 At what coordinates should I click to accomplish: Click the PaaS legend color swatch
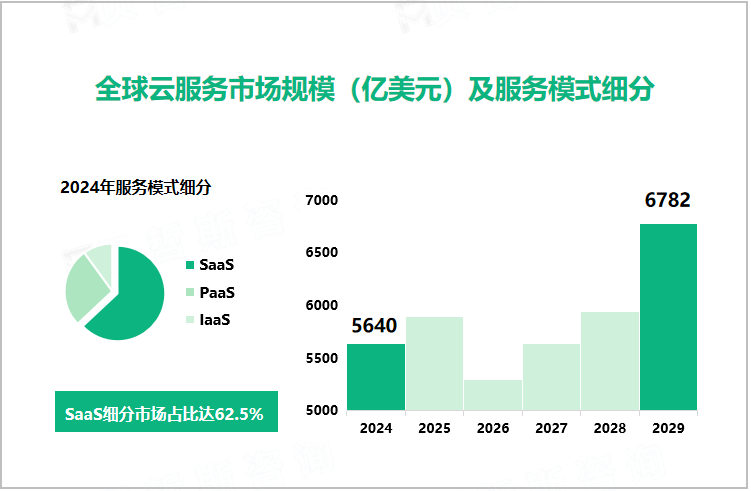coord(190,292)
